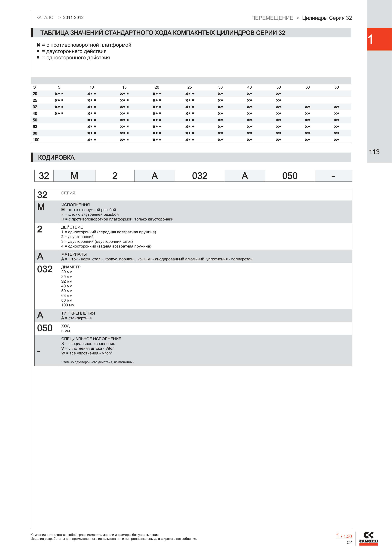
Task: Click 'A = стандартный' line
Action: tap(77, 318)
